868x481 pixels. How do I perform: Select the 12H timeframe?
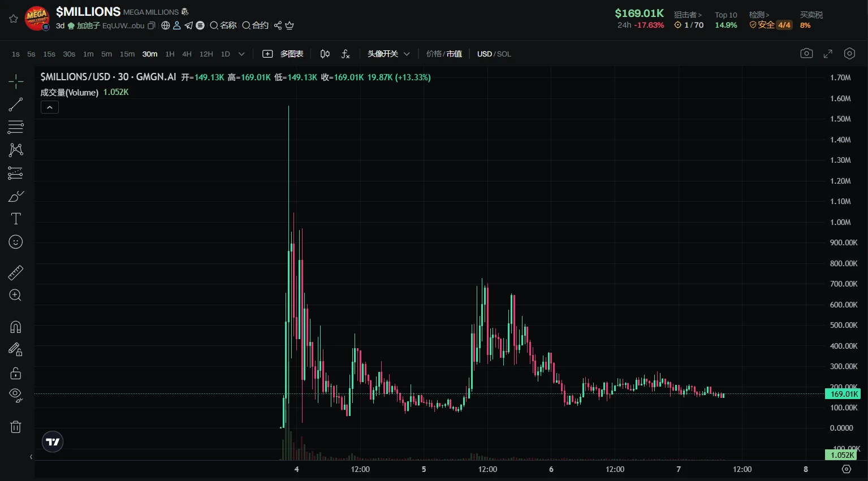point(206,54)
